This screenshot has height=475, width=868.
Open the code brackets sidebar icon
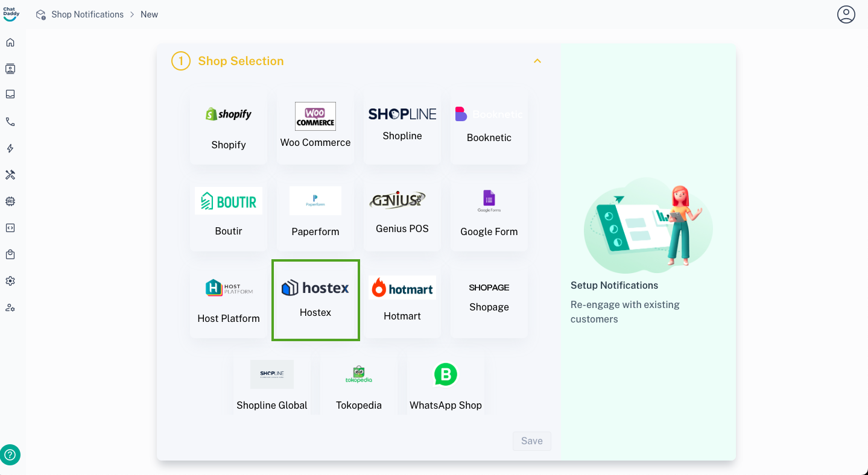point(10,228)
